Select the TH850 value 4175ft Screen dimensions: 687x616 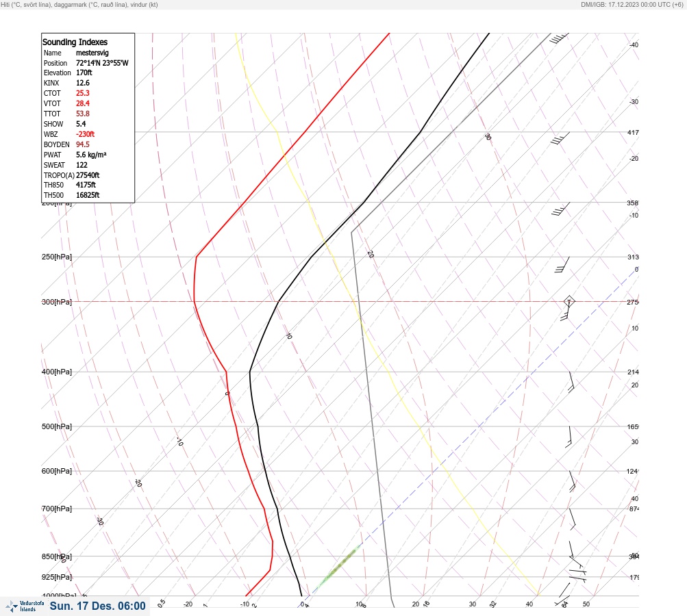click(86, 185)
